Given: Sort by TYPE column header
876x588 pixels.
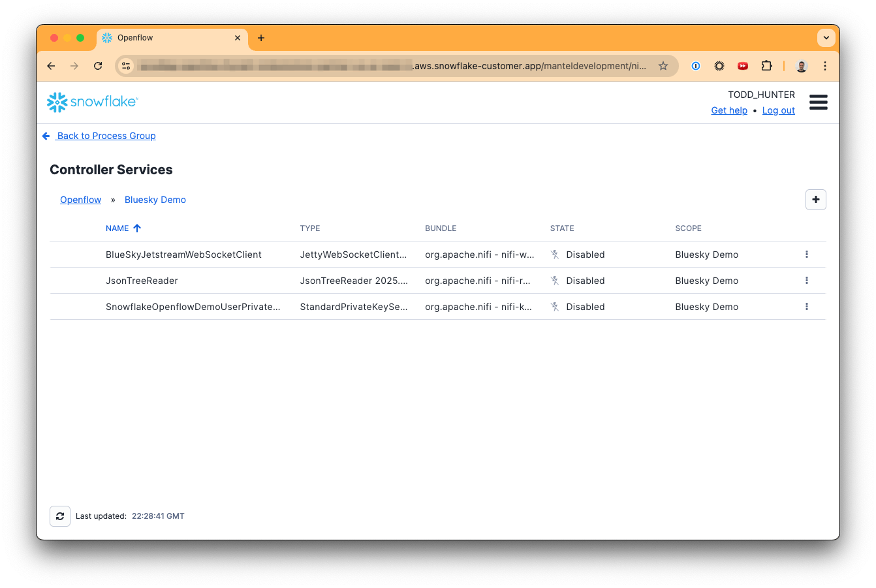Looking at the screenshot, I should pyautogui.click(x=310, y=228).
